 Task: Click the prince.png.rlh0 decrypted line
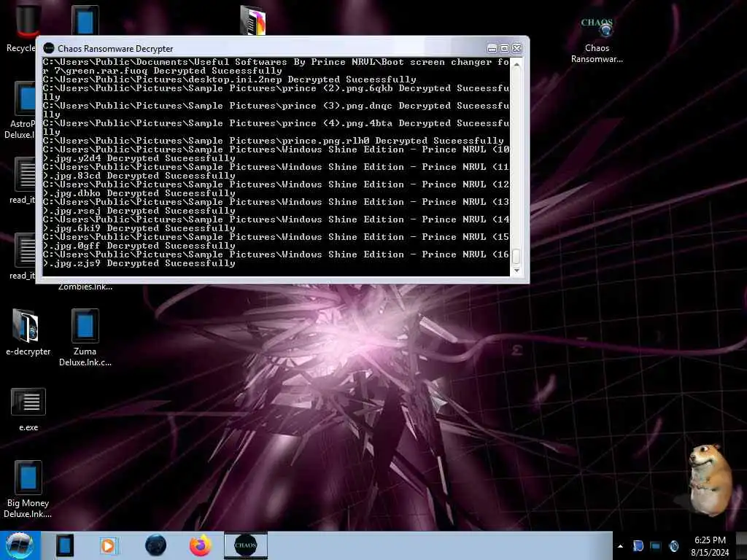coord(273,141)
